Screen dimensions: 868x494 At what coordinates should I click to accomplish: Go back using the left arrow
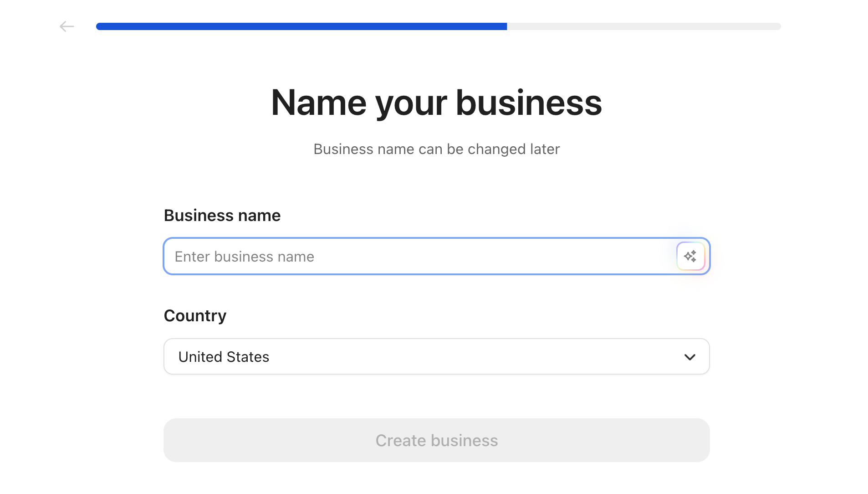pyautogui.click(x=66, y=26)
